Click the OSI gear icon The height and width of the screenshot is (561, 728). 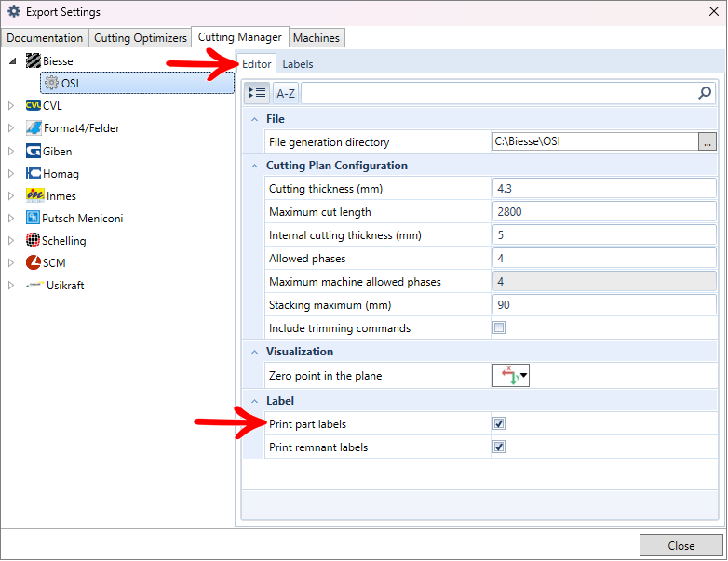(51, 83)
